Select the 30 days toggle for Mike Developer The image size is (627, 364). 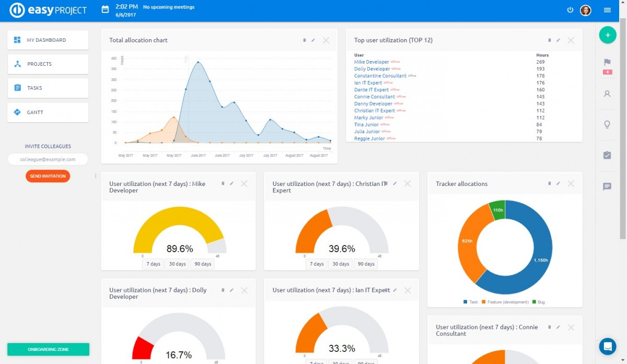[x=177, y=264]
